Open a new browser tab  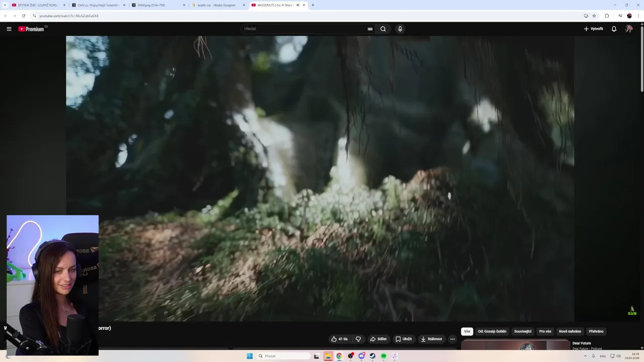[x=313, y=5]
